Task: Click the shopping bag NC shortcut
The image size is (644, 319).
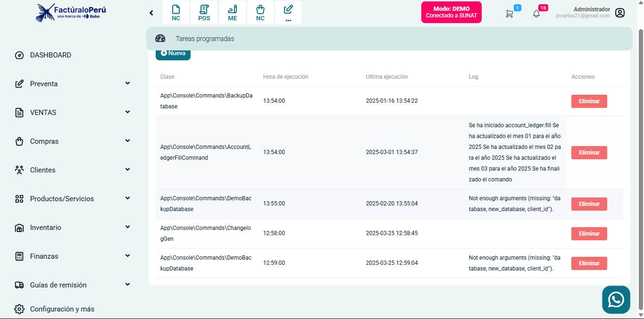Action: coord(260,13)
